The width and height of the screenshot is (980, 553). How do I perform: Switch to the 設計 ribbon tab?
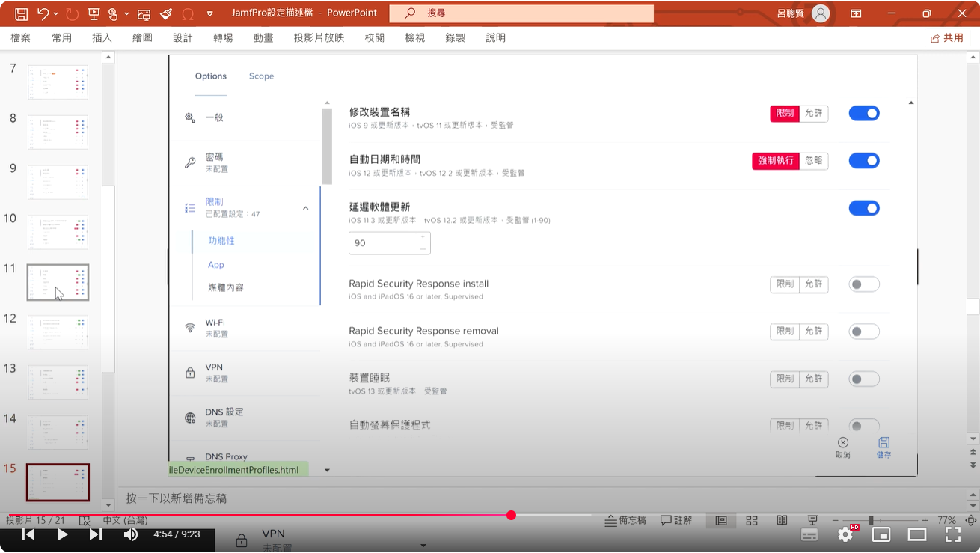point(183,37)
